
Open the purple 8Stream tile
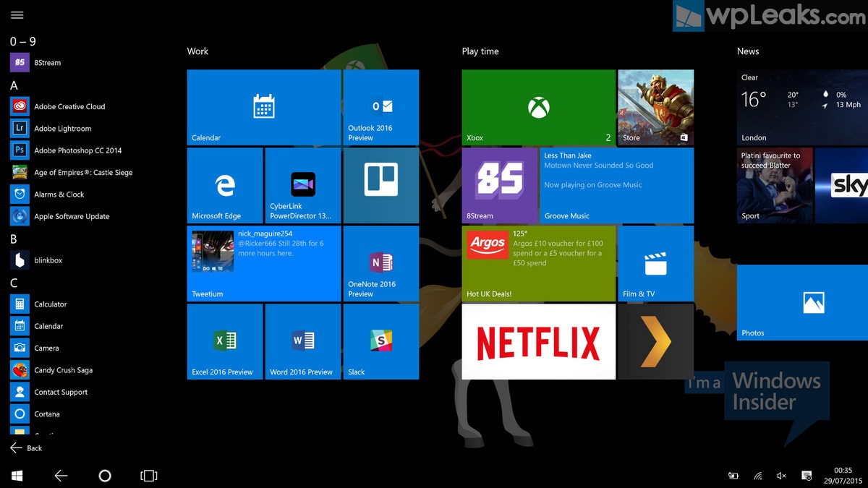[500, 186]
